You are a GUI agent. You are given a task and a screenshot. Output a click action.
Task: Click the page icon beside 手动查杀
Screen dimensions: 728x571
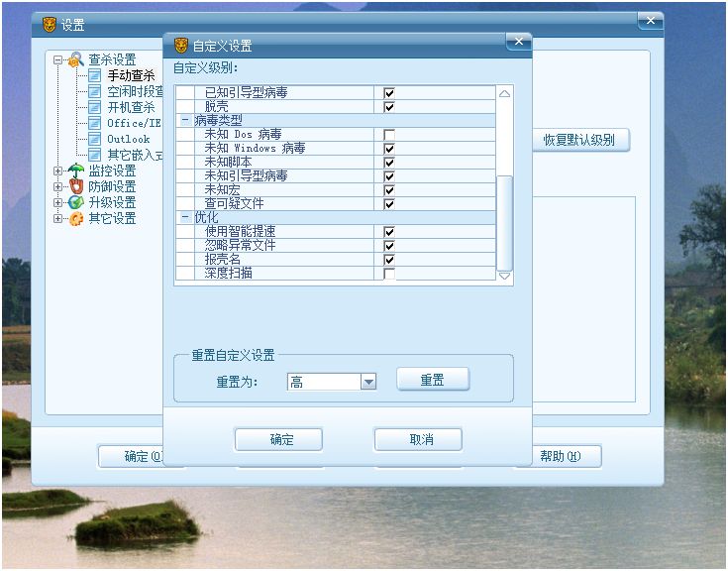[94, 75]
